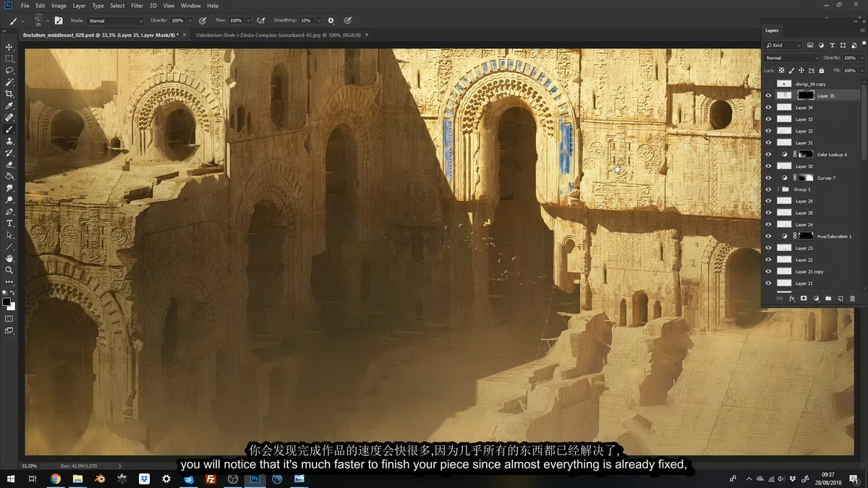This screenshot has width=868, height=488.
Task: Open the Filter menu
Action: (x=137, y=6)
